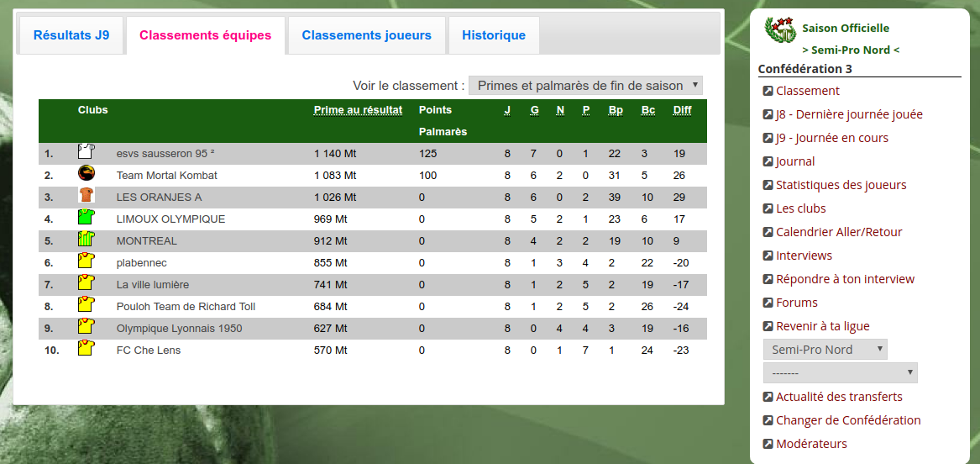
Task: Click the Team Mortal Kombat dragon logo
Action: (x=86, y=173)
